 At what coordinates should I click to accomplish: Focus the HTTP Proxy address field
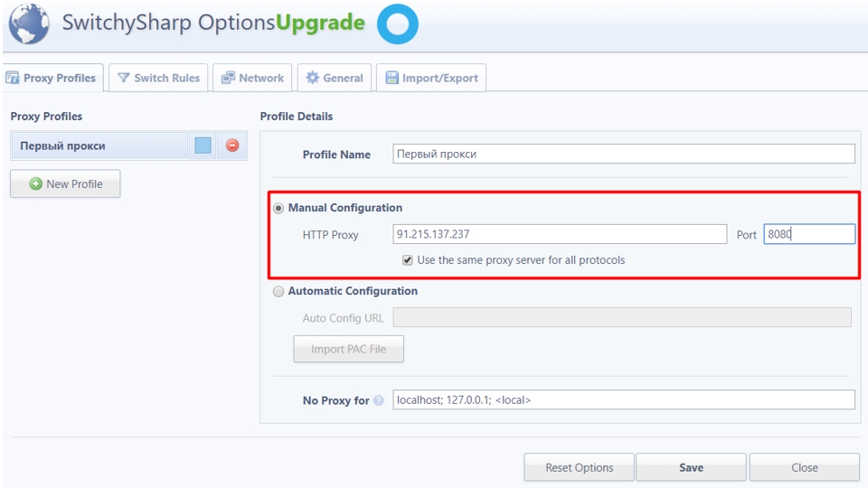click(560, 234)
